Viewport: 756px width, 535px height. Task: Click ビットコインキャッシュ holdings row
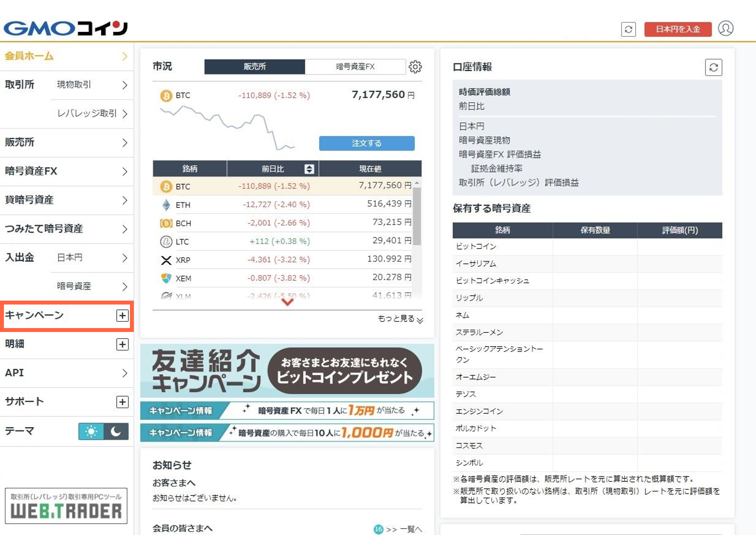[x=587, y=281]
